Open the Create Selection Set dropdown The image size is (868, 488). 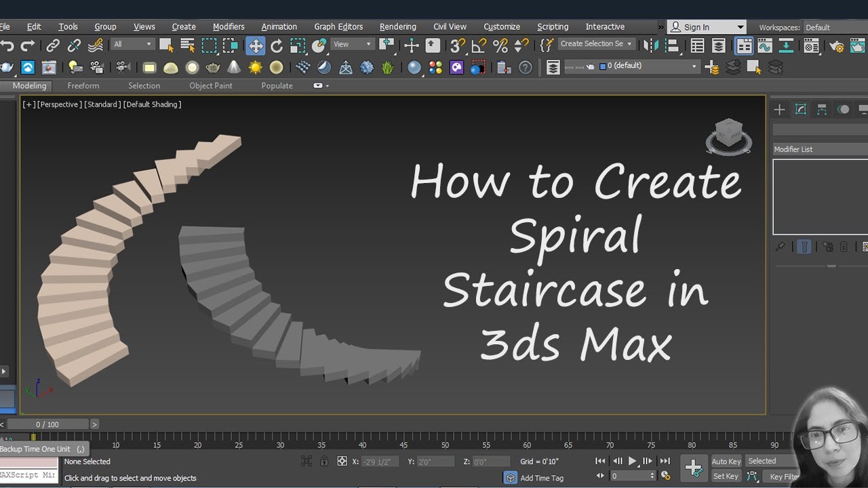[x=597, y=43]
